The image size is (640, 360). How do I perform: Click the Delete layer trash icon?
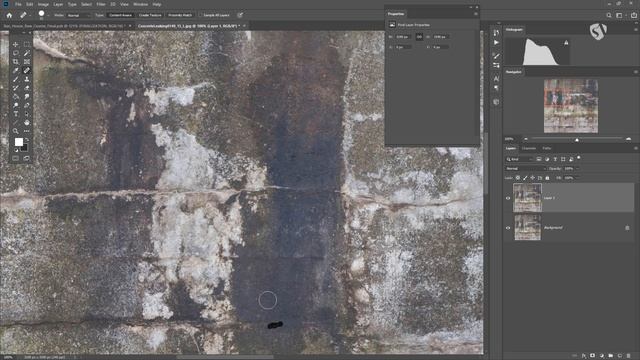point(629,356)
